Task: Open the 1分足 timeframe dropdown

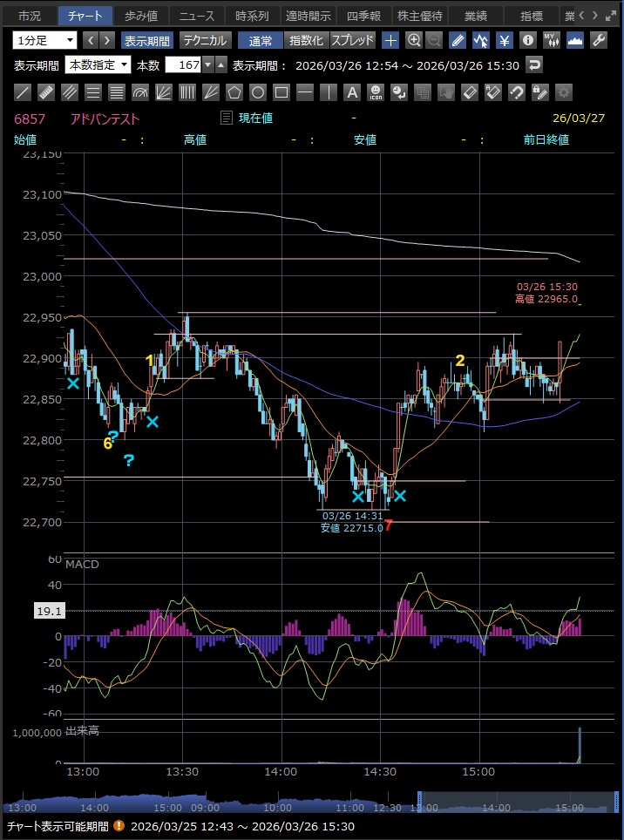Action: tap(44, 40)
